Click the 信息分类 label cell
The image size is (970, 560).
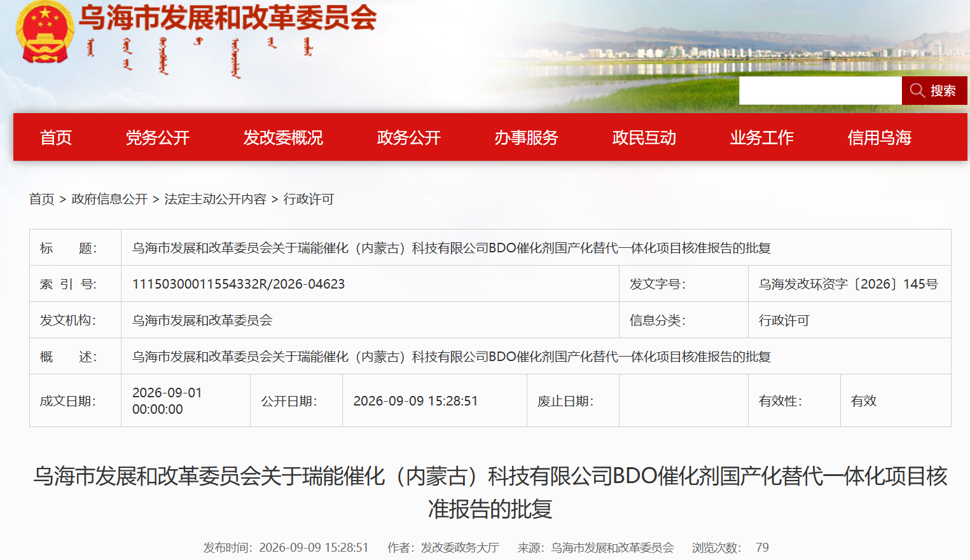(x=684, y=320)
